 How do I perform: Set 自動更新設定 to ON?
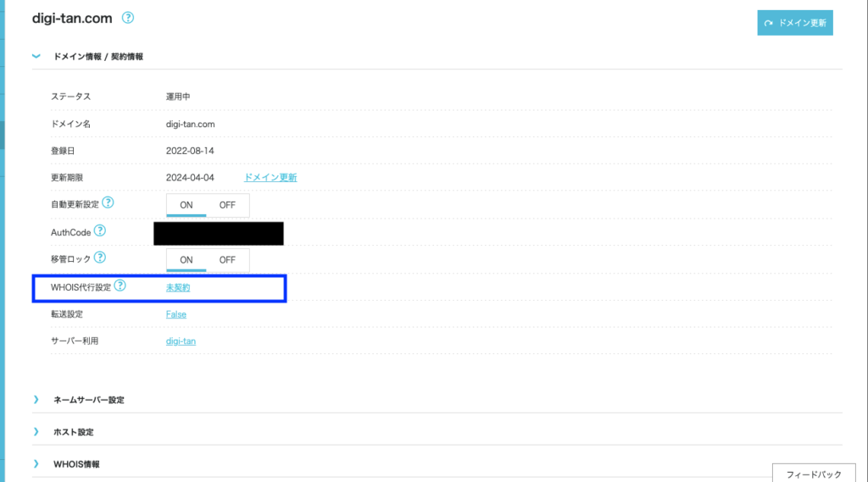coord(186,205)
